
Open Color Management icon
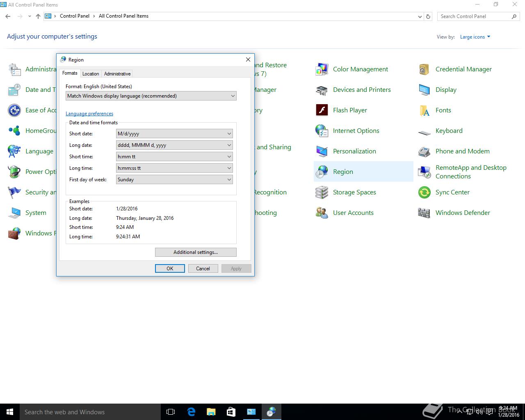click(322, 69)
